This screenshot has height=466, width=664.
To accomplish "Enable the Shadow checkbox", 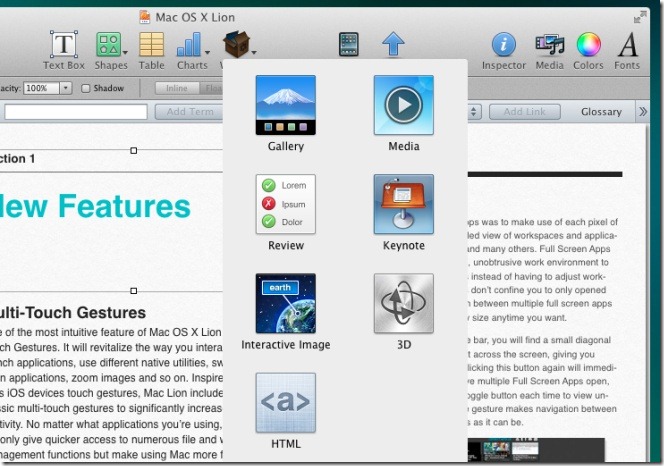I will pyautogui.click(x=86, y=88).
